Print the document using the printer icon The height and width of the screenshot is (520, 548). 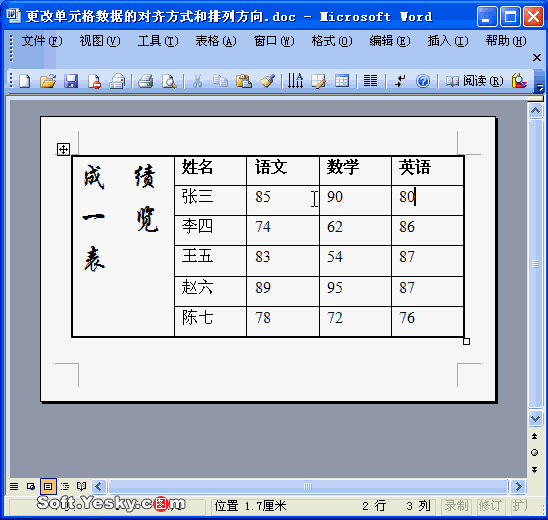click(146, 81)
